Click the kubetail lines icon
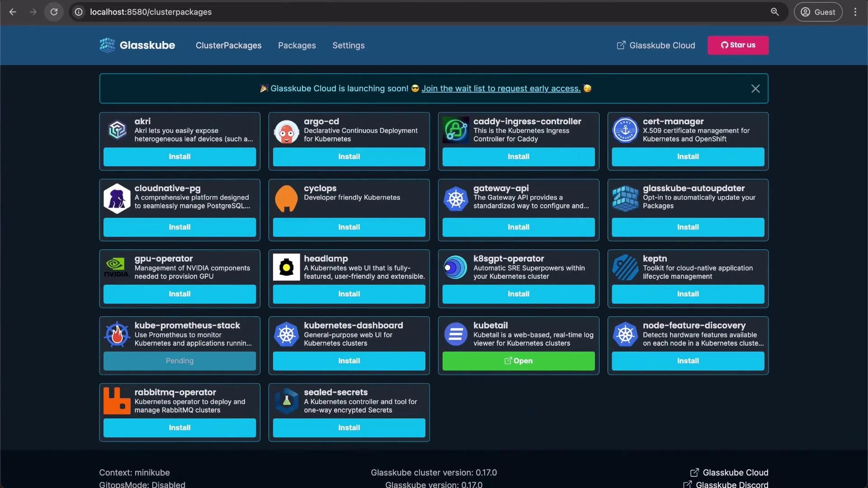Image resolution: width=868 pixels, height=488 pixels. click(456, 334)
